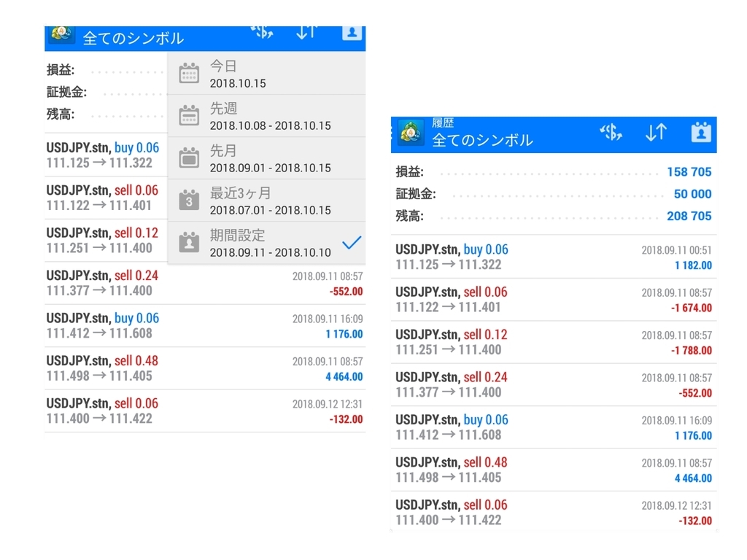Open left-panel sell 0.48 trade 111.498 → 111.405

tap(205, 368)
